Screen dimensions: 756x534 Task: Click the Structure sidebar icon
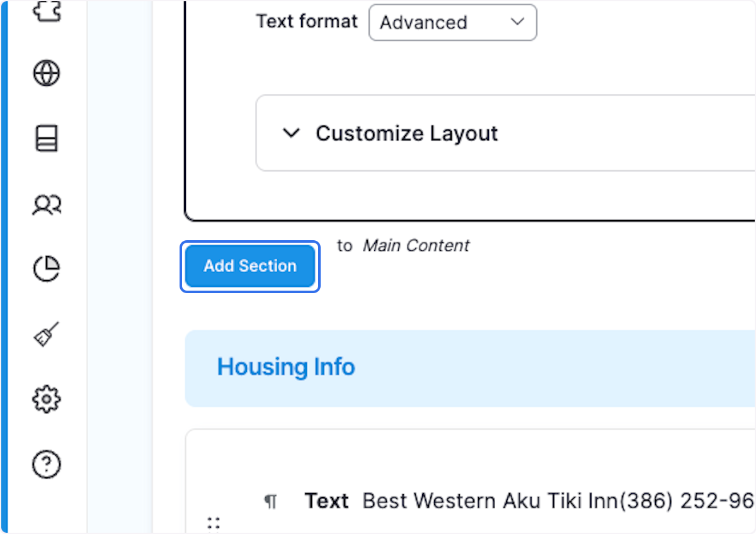coord(46,139)
